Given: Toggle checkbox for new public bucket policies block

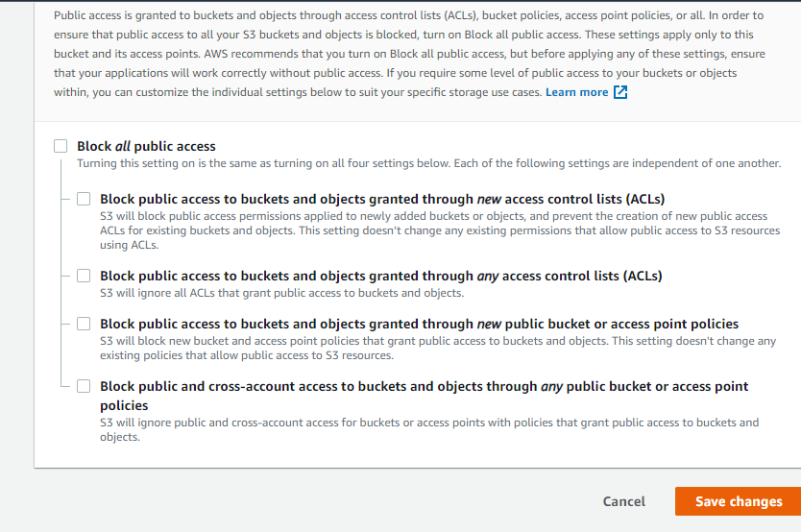Looking at the screenshot, I should click(x=84, y=324).
